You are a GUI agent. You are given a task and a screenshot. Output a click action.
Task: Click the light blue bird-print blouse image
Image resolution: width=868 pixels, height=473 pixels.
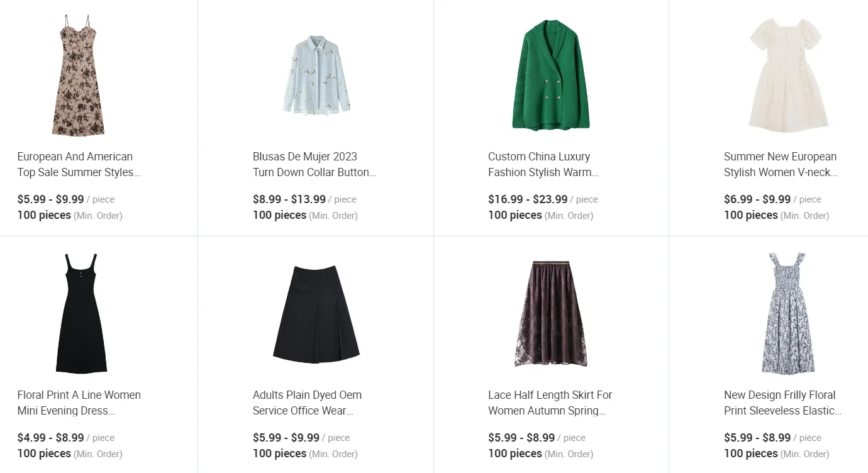(316, 75)
